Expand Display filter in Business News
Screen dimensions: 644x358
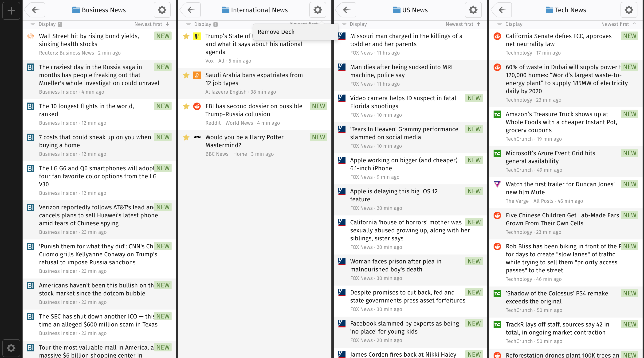[46, 24]
